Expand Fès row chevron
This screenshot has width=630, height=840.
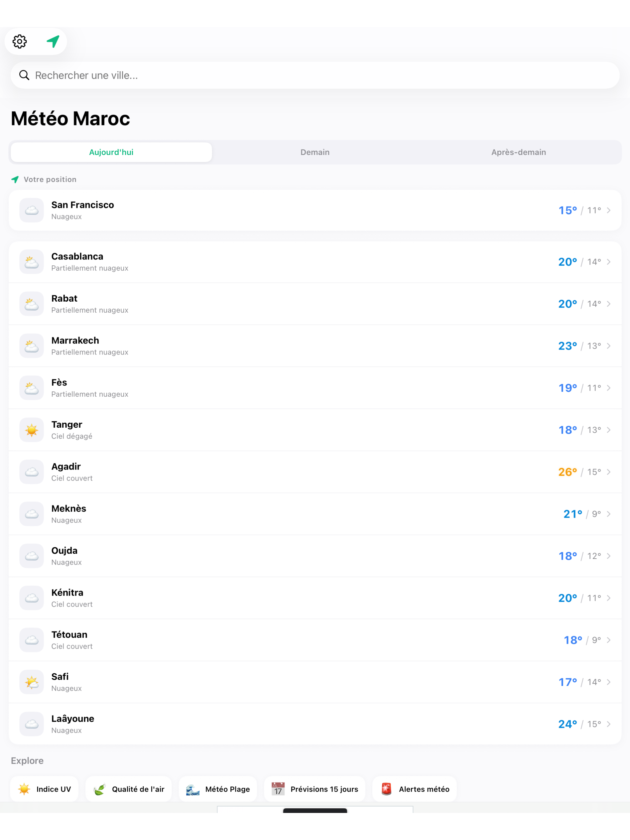coord(609,388)
